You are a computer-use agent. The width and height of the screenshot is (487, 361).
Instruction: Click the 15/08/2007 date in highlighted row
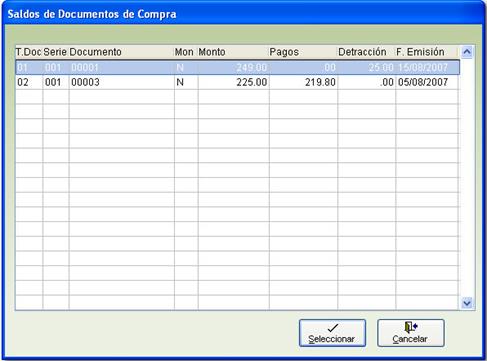coord(423,68)
